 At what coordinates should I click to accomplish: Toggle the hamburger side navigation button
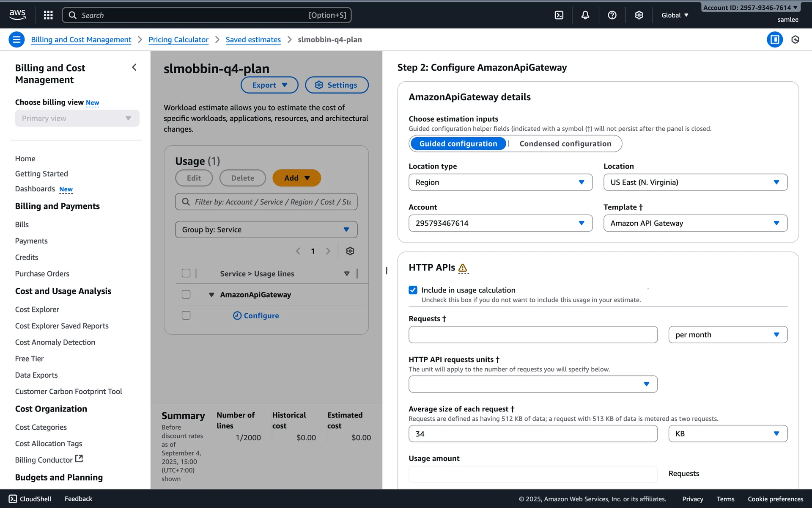(16, 39)
